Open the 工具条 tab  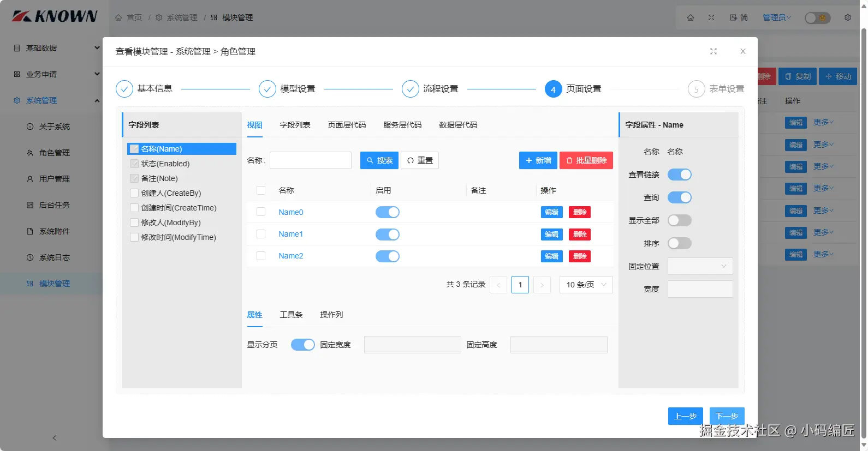(x=291, y=315)
